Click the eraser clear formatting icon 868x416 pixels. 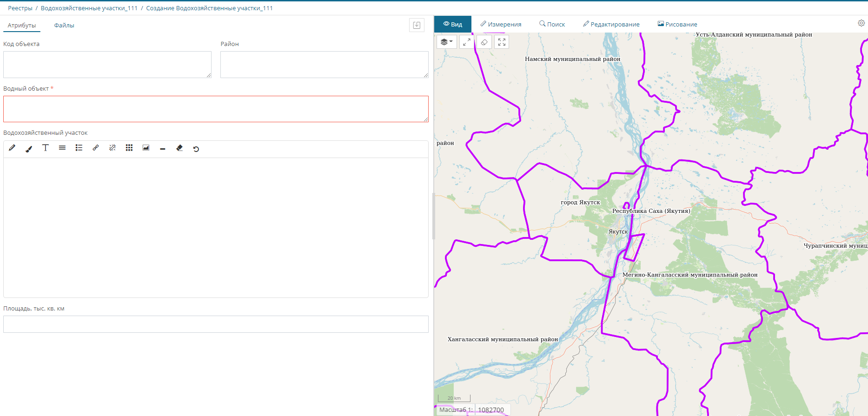179,148
